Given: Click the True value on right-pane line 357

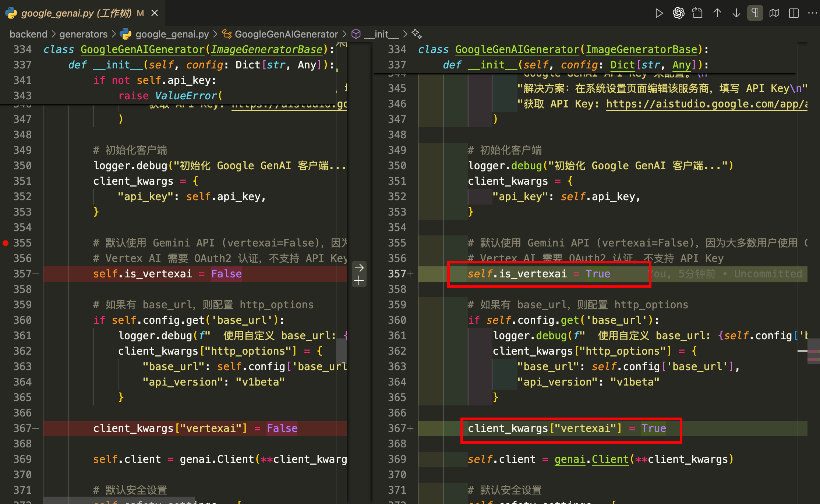Looking at the screenshot, I should coord(598,274).
